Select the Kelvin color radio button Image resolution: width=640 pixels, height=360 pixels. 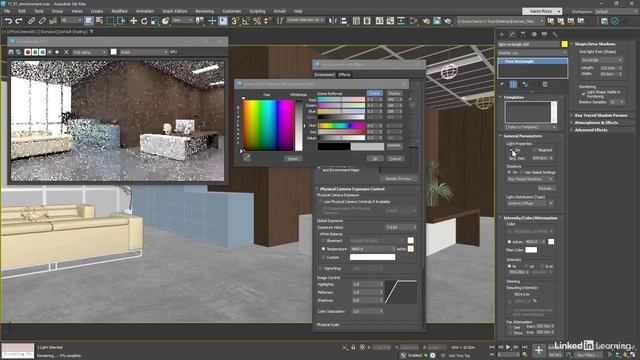click(509, 242)
